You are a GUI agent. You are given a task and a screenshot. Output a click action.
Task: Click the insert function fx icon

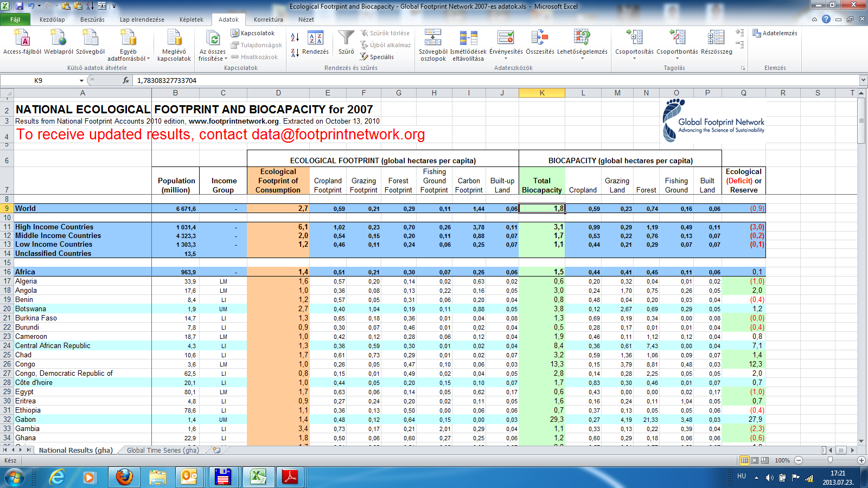point(126,80)
